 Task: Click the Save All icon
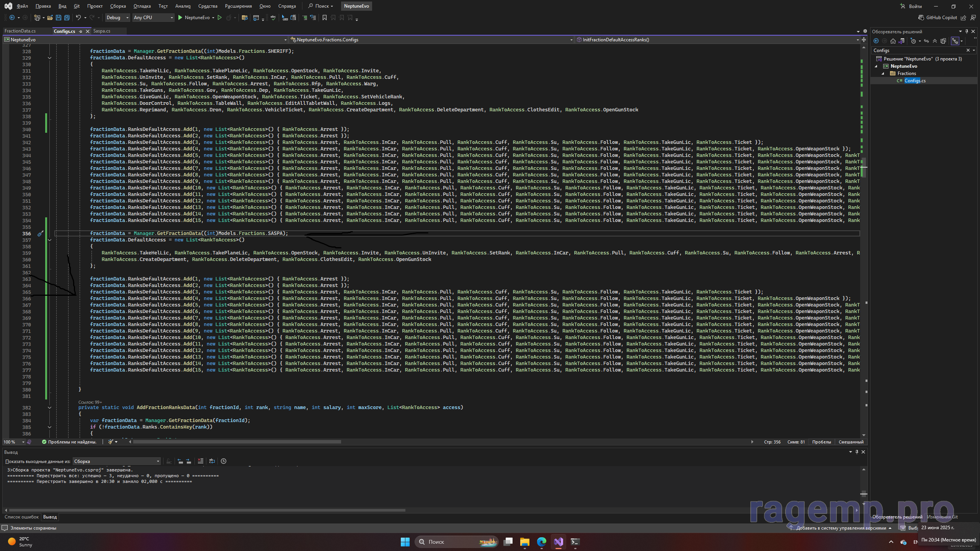point(67,18)
